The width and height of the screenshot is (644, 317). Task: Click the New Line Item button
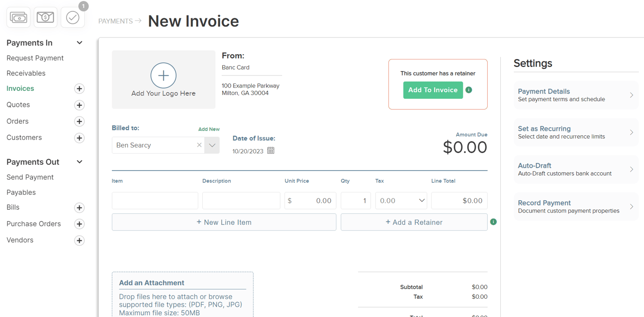coord(224,222)
